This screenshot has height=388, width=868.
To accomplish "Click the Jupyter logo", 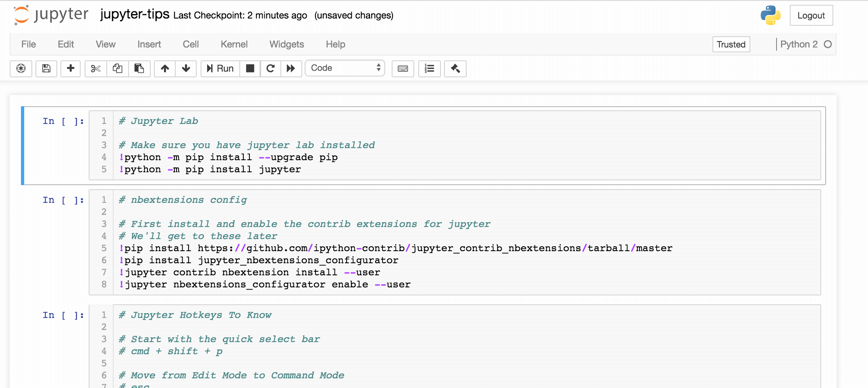I will [x=51, y=15].
